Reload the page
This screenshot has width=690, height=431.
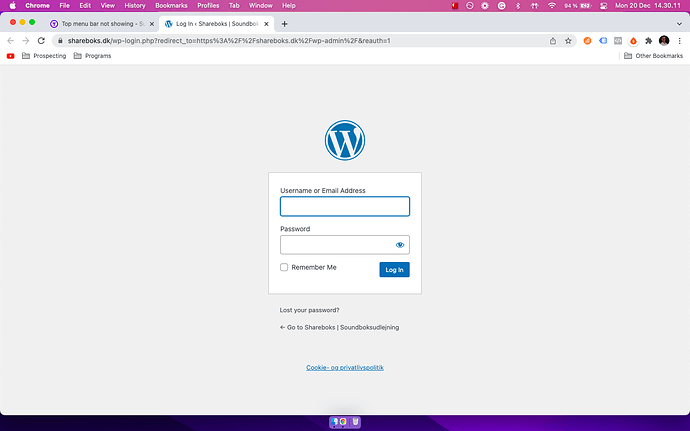click(x=41, y=41)
